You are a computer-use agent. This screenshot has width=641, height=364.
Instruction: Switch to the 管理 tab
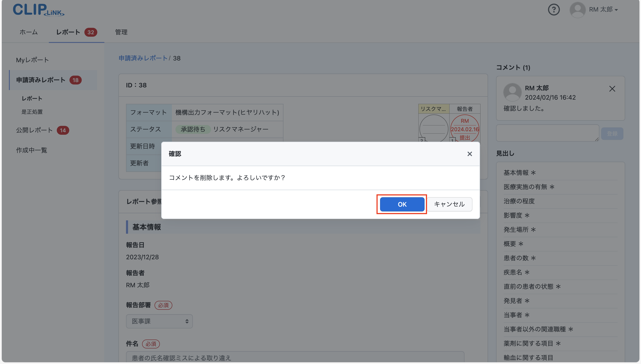pos(121,32)
